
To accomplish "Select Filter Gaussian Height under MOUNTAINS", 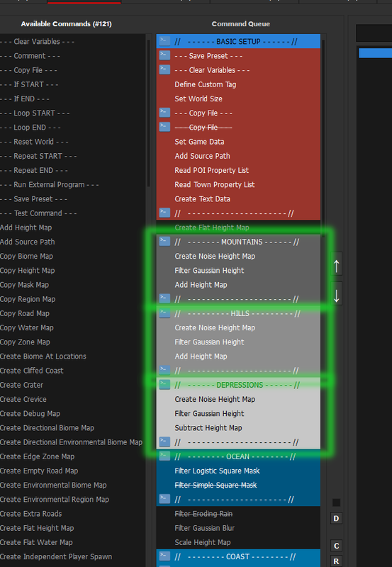I will coord(238,271).
